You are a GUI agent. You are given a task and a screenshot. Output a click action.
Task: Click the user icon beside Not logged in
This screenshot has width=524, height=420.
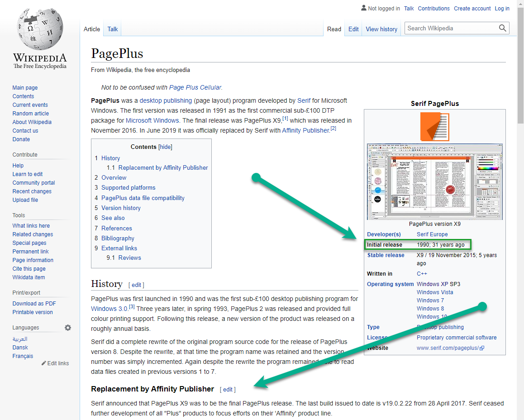click(364, 8)
